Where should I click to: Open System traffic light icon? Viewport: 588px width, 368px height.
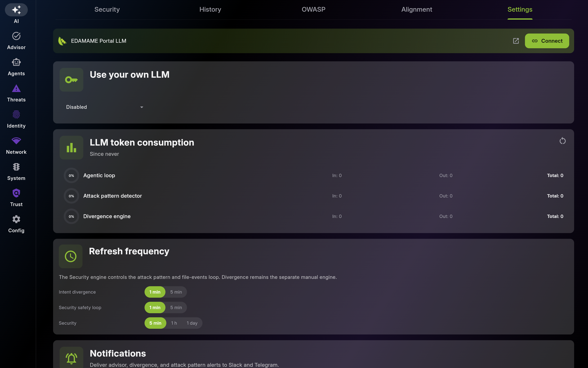coord(16,167)
